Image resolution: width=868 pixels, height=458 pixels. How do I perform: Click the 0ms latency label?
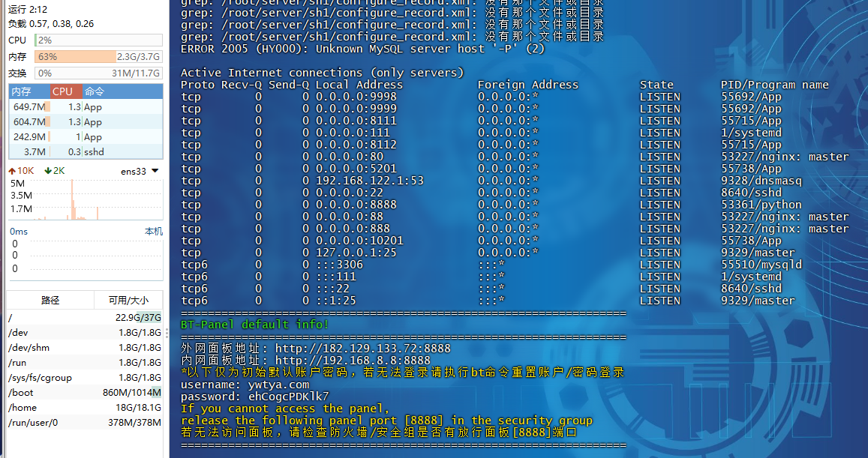point(19,231)
